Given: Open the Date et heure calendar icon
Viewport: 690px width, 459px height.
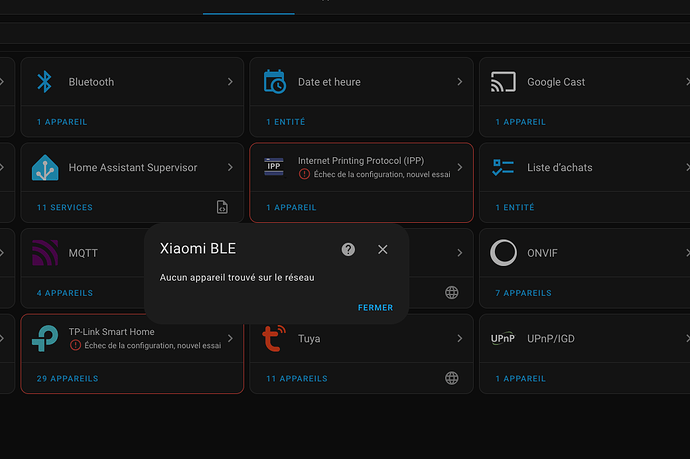Looking at the screenshot, I should coord(274,82).
